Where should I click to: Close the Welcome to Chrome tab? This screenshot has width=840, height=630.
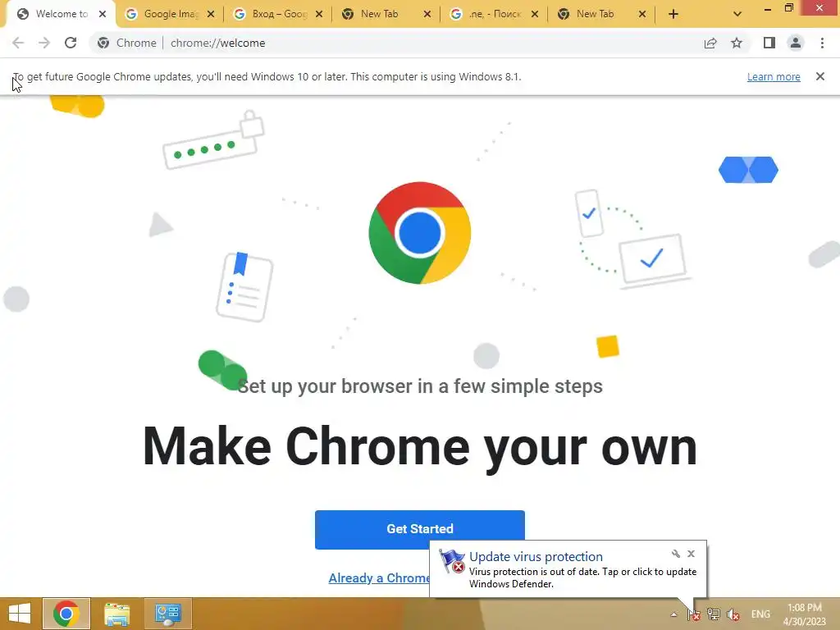tap(103, 15)
